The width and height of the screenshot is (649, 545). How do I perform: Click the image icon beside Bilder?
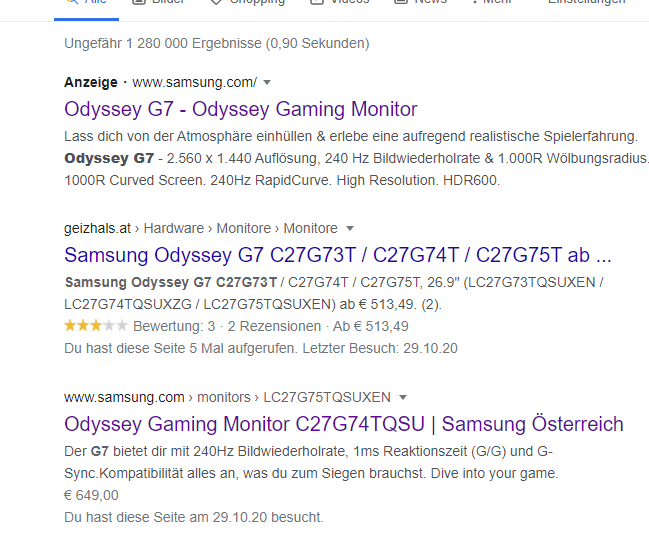[139, 2]
